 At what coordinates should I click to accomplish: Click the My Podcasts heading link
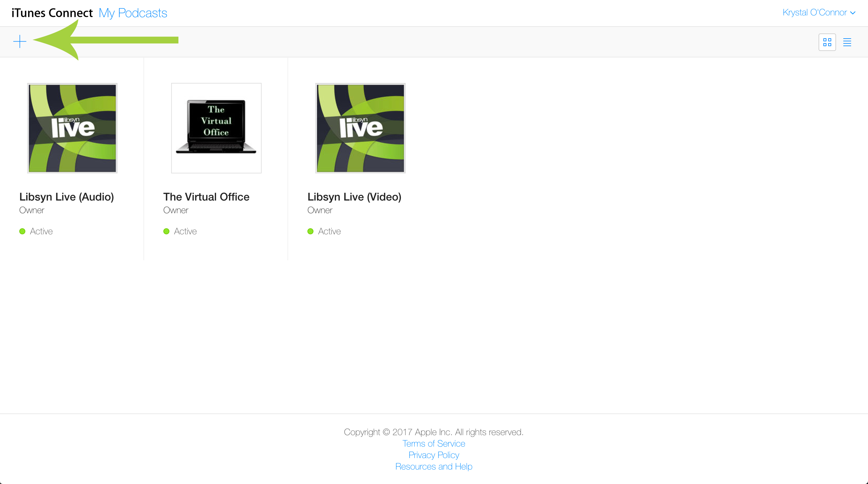point(133,13)
